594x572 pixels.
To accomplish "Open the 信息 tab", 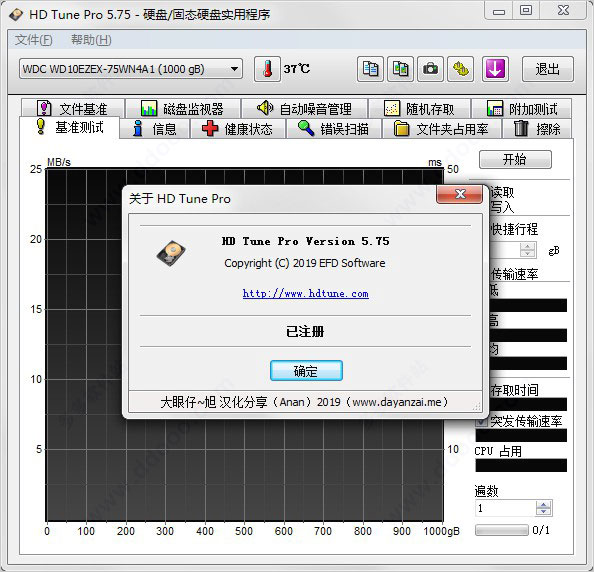I will (x=154, y=129).
